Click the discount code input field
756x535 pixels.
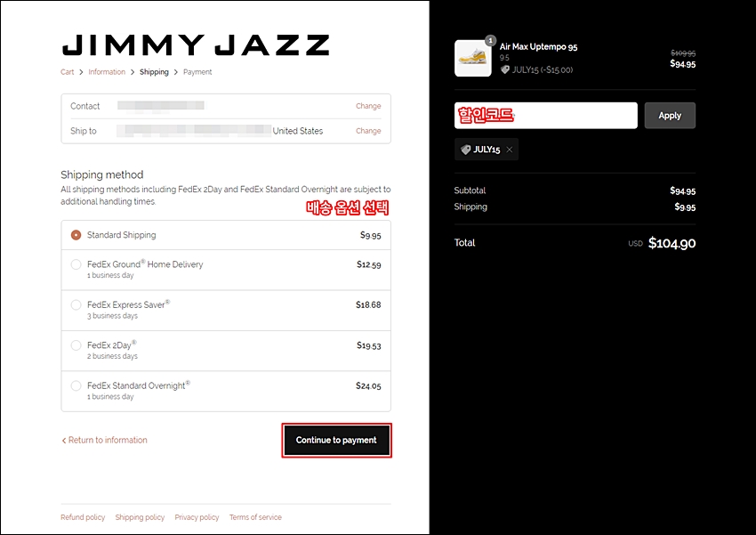[x=546, y=116]
